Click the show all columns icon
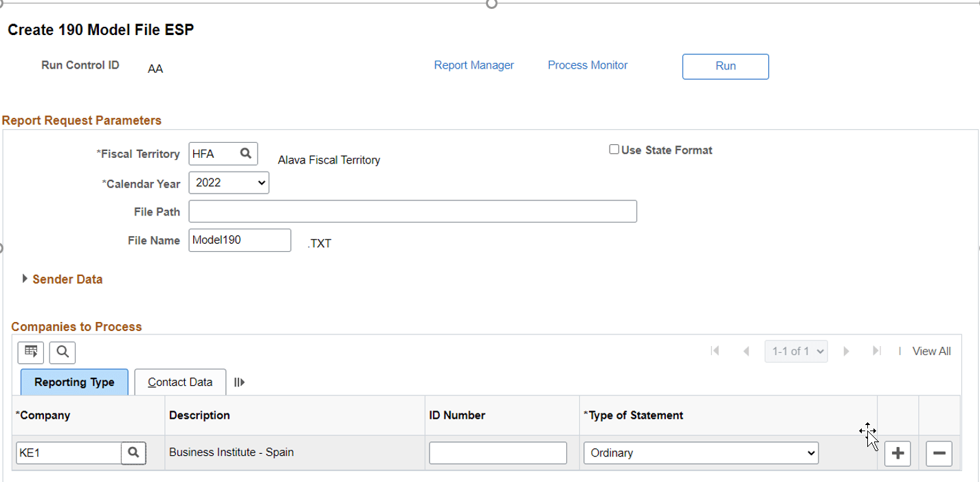This screenshot has height=482, width=980. pos(239,382)
